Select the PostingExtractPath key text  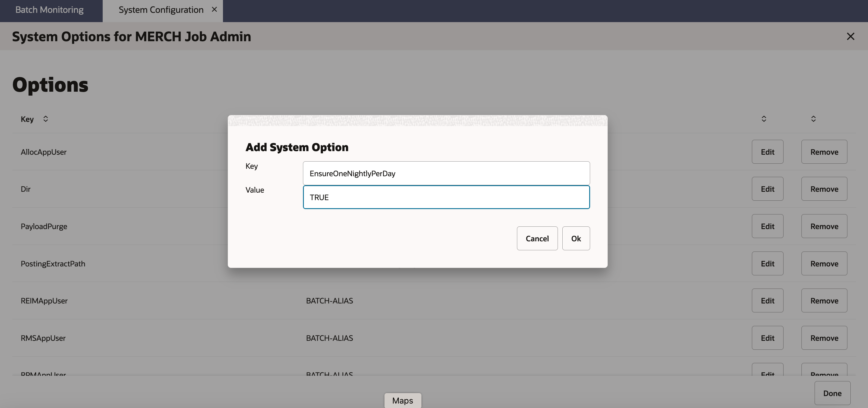point(53,264)
